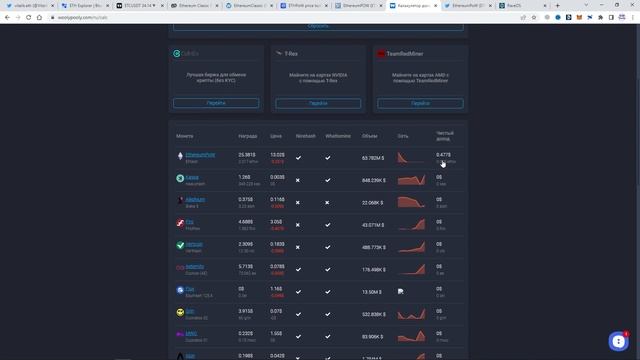Switch to the vitalik.eth Twitter tab

[x=31, y=6]
